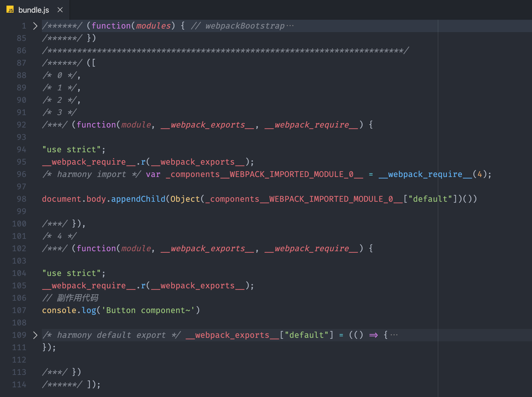532x397 pixels.
Task: Click line number 92 in gutter
Action: [22, 125]
